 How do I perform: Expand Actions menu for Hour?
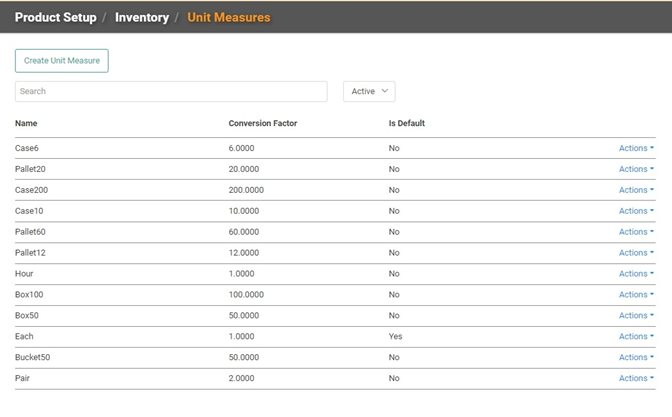tap(636, 273)
